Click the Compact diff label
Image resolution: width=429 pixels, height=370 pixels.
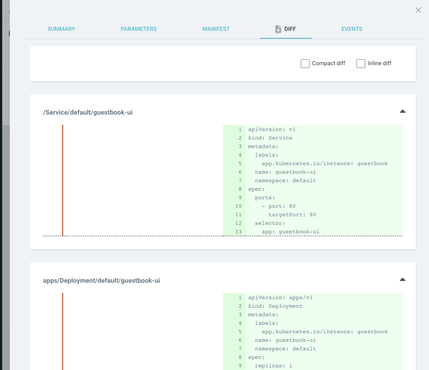(x=328, y=63)
